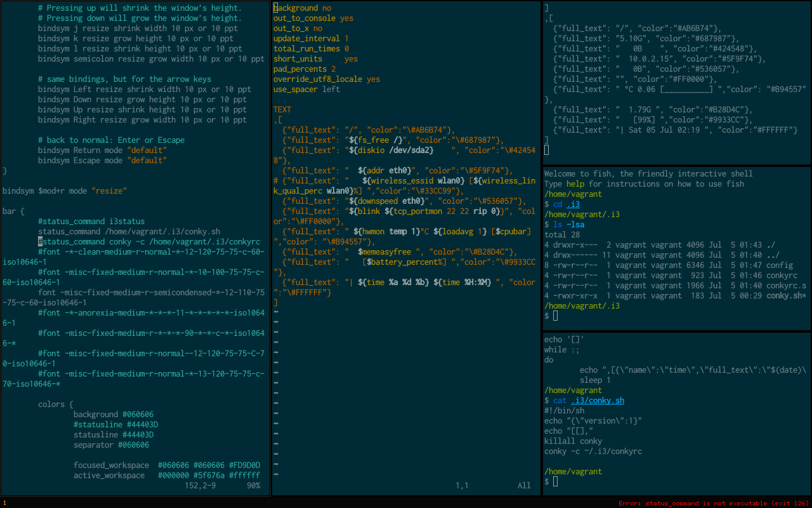Click the prompt cursor in the bottom-right terminal
The image size is (812, 508).
[555, 482]
